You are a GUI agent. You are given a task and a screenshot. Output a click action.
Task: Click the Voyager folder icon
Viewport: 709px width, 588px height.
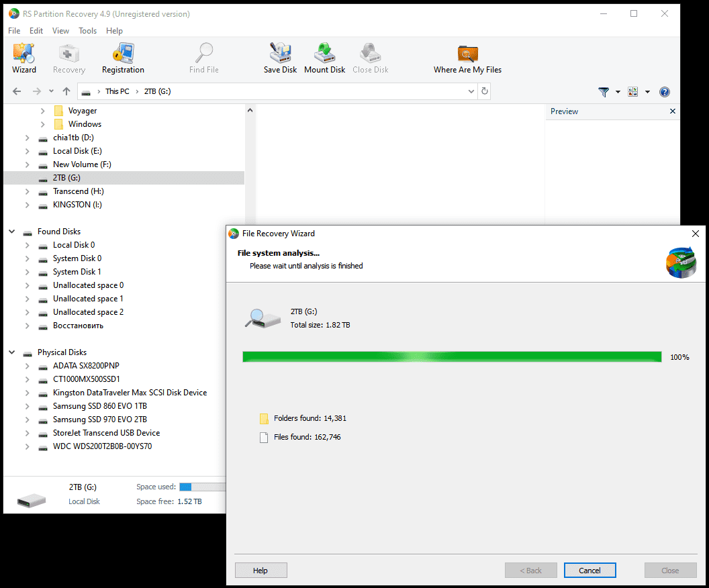pyautogui.click(x=58, y=111)
